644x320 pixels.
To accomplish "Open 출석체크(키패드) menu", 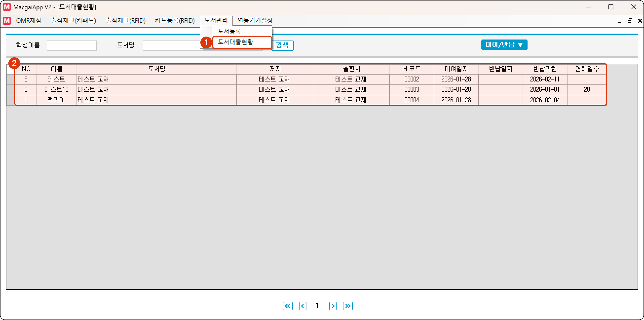I will tap(74, 20).
